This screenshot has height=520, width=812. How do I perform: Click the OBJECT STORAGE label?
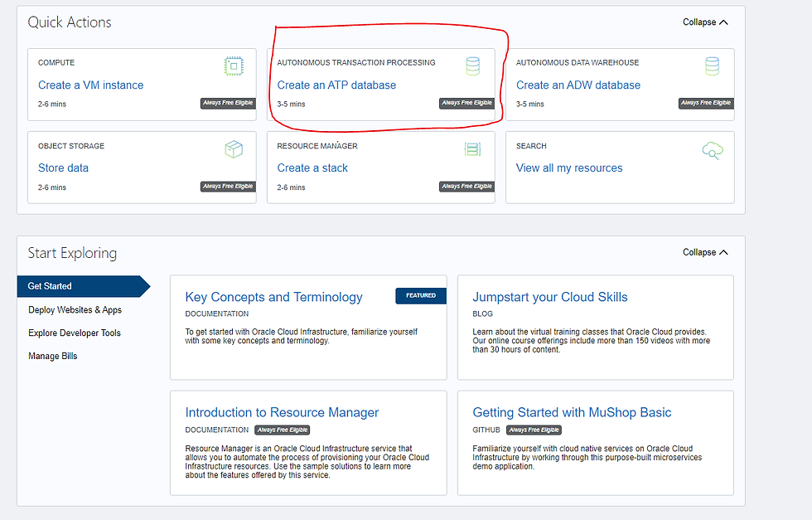coord(71,146)
